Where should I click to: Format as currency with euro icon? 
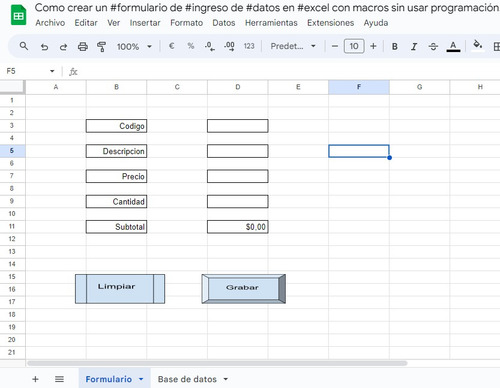[x=171, y=46]
